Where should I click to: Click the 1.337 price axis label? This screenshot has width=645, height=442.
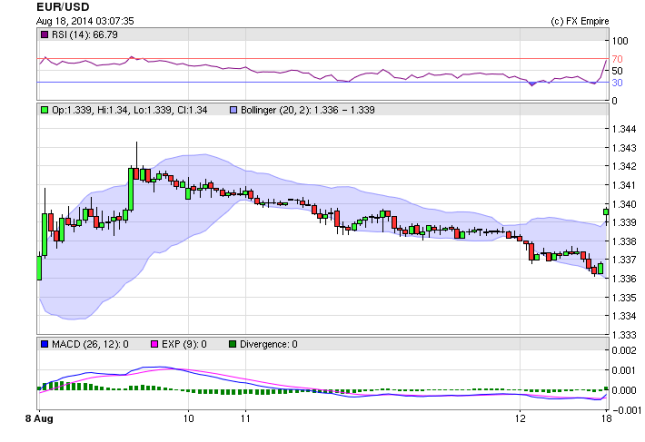[x=624, y=260]
